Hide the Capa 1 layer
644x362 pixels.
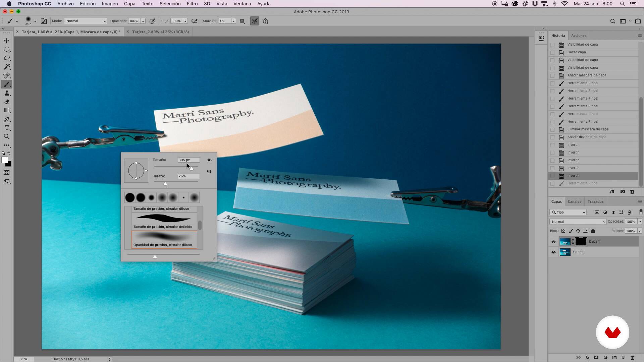553,242
